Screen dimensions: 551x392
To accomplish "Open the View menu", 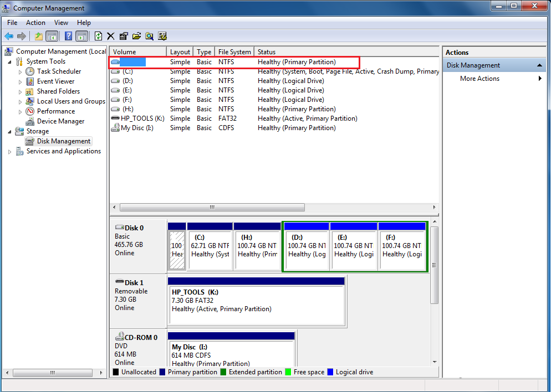I will pyautogui.click(x=61, y=23).
